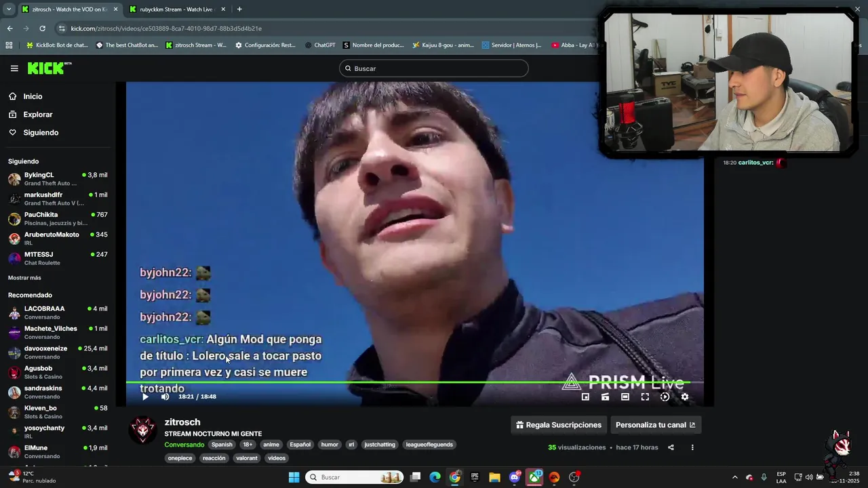
Task: Open the recommended Agusbob channel
Action: coord(58,372)
